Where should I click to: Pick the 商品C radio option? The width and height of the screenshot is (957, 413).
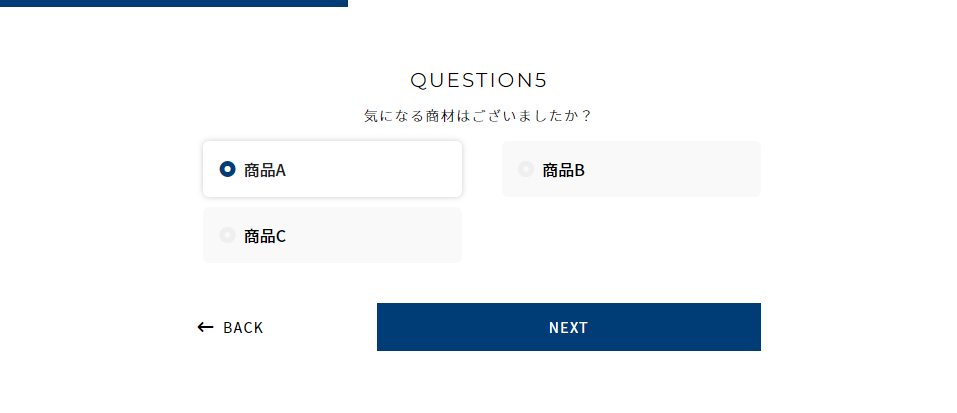click(x=227, y=235)
